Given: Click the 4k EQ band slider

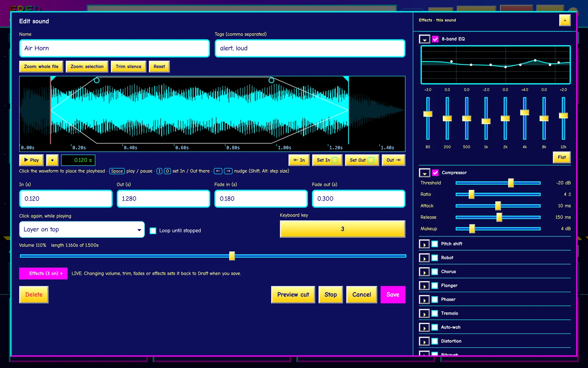Looking at the screenshot, I should (524, 118).
